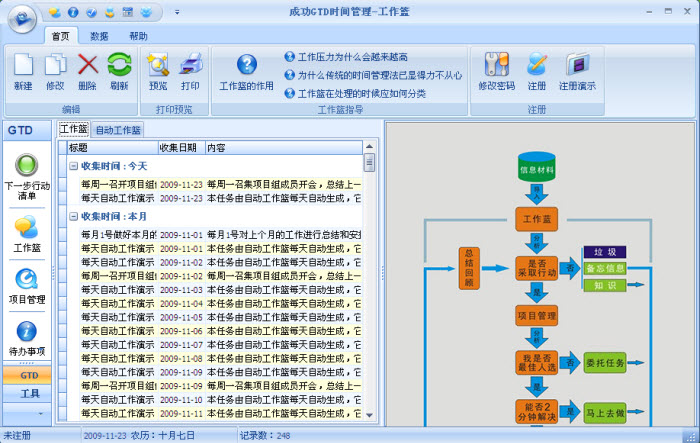Select the row dated 2009-11-10
Screen dimensions: 700x443
point(221,400)
